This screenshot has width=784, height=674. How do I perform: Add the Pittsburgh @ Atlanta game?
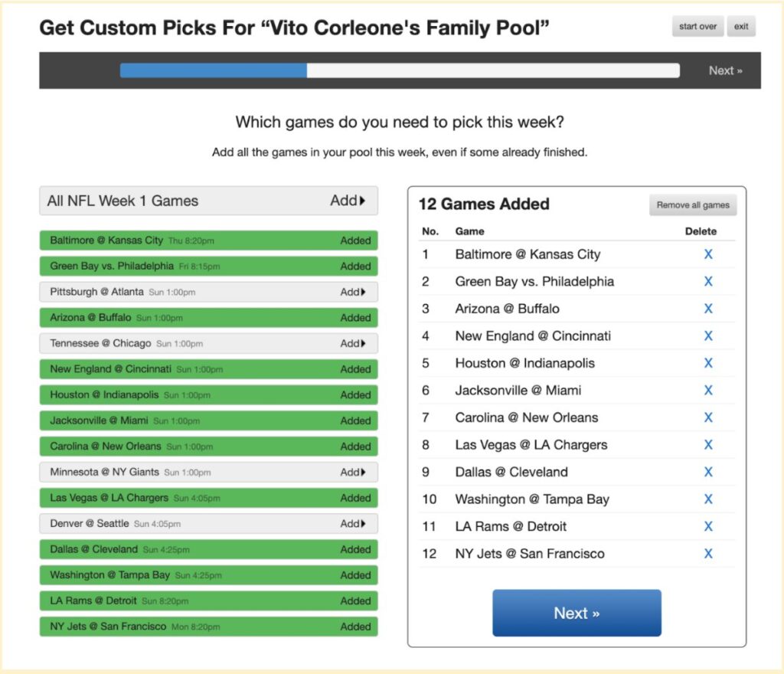[x=353, y=292]
